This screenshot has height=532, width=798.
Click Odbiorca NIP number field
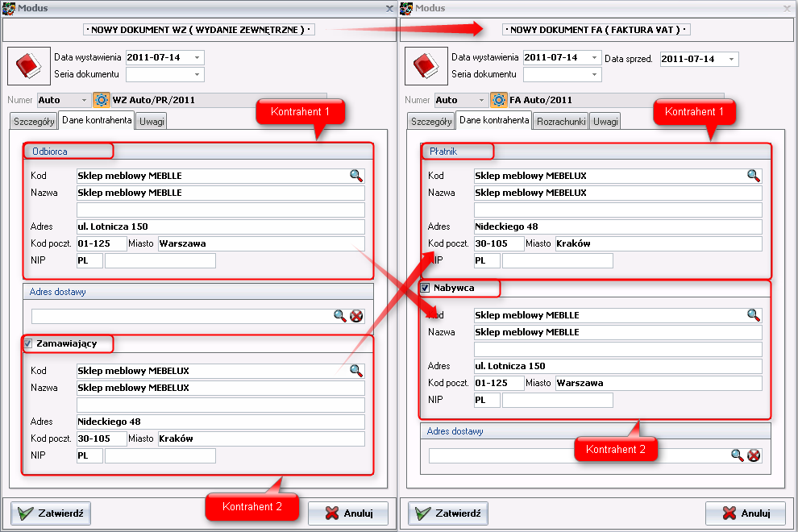160,260
